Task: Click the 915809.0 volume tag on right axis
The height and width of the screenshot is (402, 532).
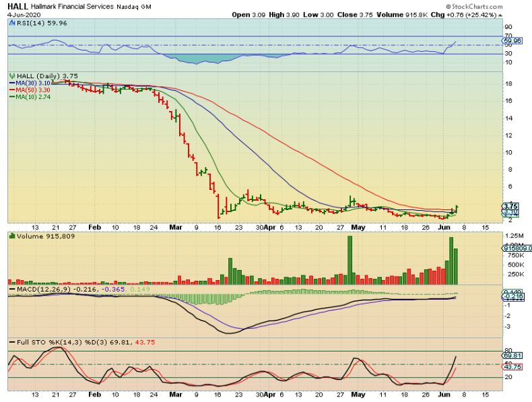Action: point(517,248)
